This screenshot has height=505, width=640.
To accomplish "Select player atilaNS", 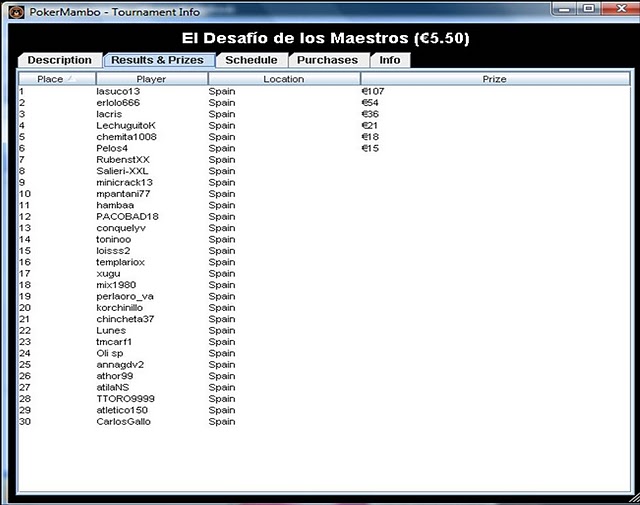I will coord(113,387).
